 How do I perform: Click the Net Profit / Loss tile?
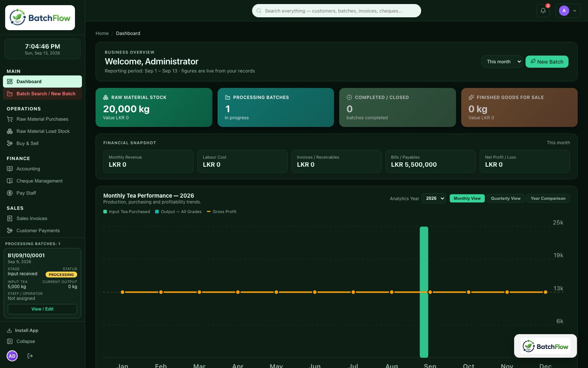pyautogui.click(x=525, y=161)
